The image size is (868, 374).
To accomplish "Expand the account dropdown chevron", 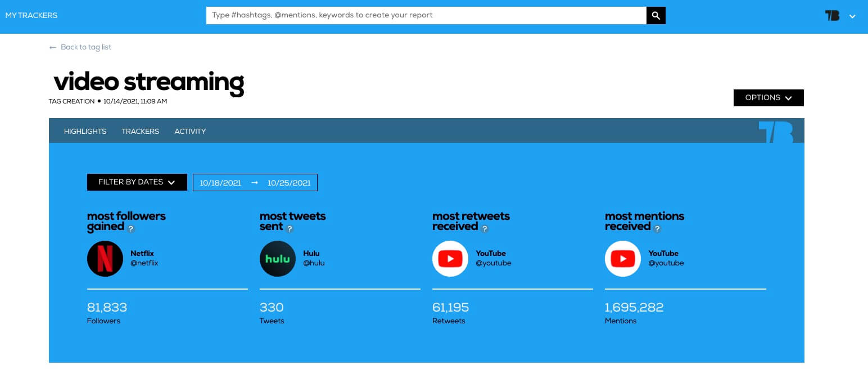I will coord(852,16).
